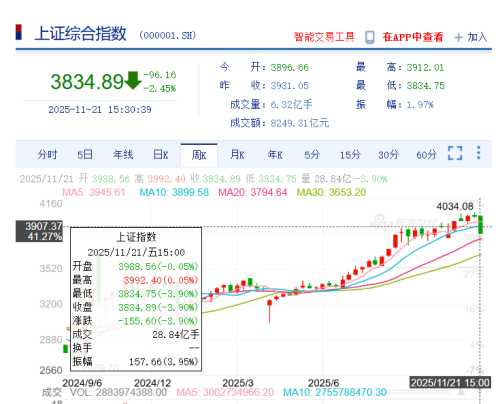The height and width of the screenshot is (404, 500).
Task: Open the 月K chart tab
Action: click(237, 155)
